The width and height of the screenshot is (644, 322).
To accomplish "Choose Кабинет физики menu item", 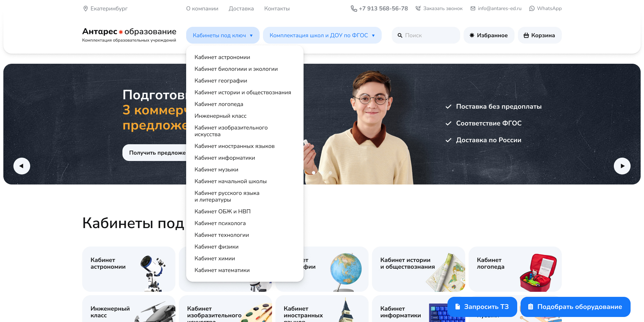I will point(216,247).
